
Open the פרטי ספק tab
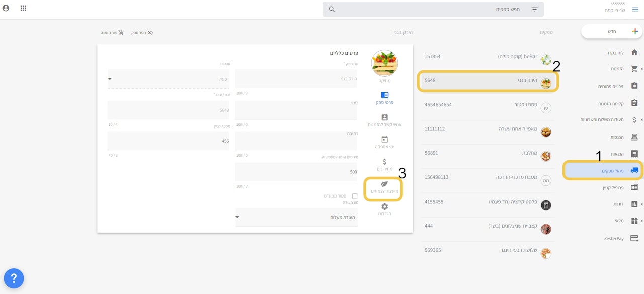click(x=384, y=98)
